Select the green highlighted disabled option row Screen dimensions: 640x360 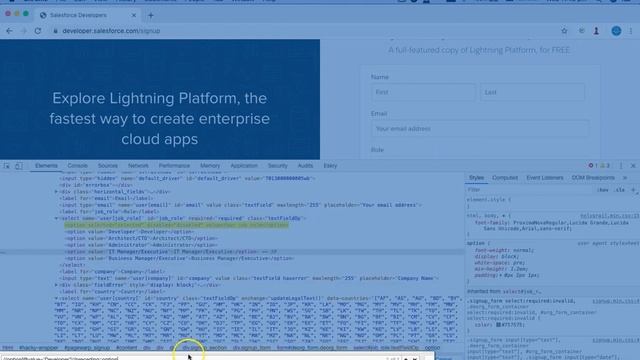[176, 225]
